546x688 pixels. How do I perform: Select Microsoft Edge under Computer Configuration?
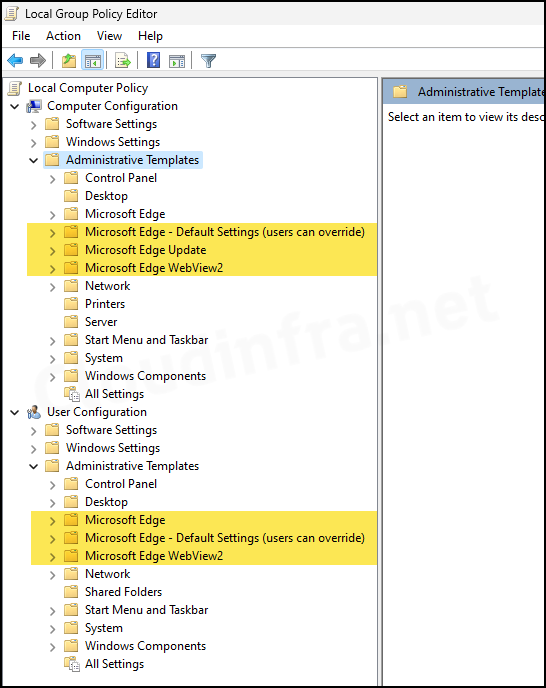pyautogui.click(x=125, y=214)
